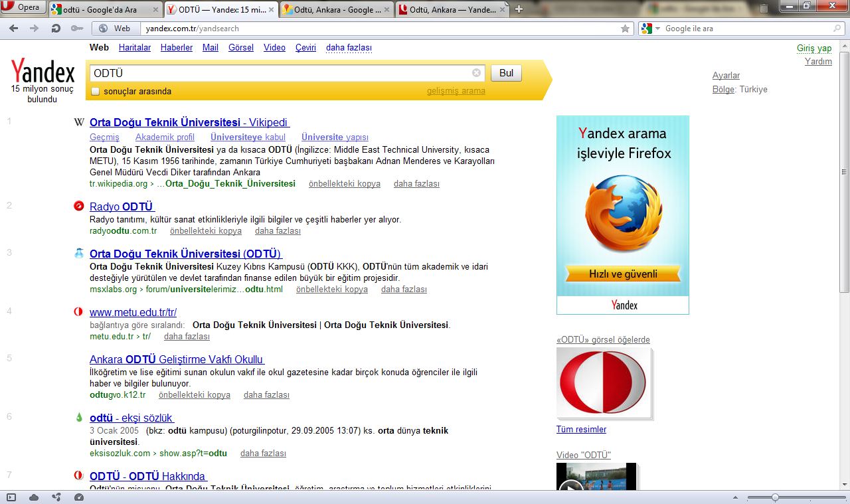Viewport: 850px width, 504px height.
Task: Click the Yandex logo
Action: tap(42, 71)
